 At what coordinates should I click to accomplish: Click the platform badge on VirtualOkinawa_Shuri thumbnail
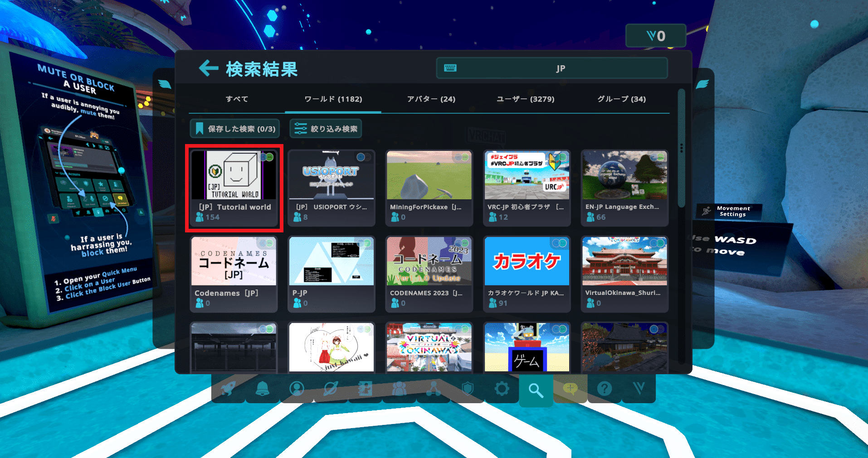click(x=657, y=243)
